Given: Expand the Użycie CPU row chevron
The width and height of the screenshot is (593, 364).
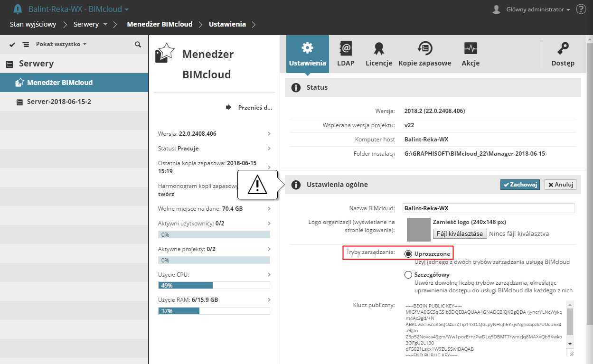Looking at the screenshot, I should click(x=269, y=274).
